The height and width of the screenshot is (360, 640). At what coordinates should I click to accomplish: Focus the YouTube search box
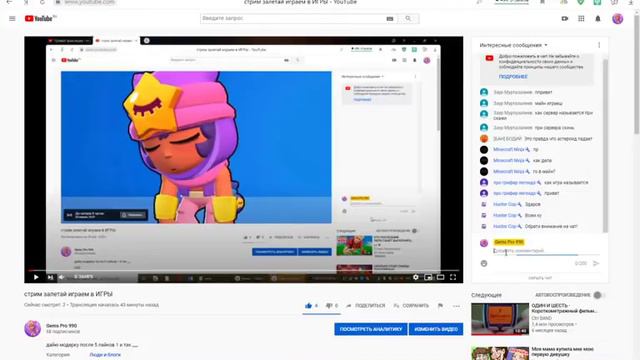[292, 19]
